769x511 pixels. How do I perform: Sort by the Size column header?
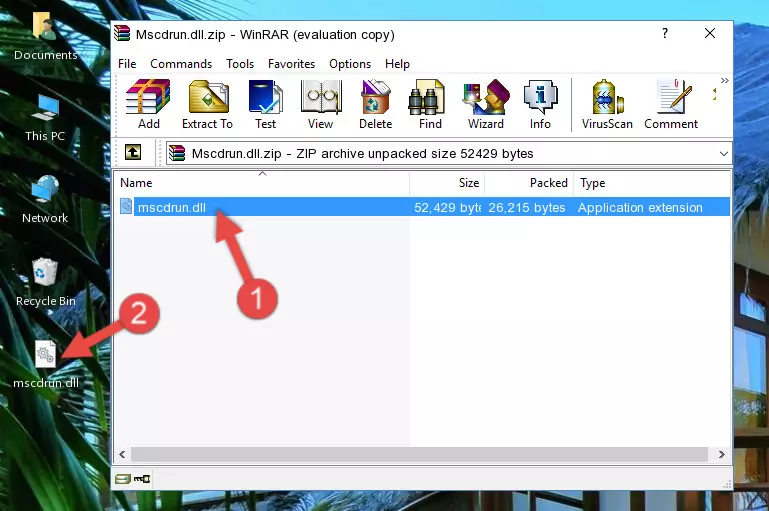coord(447,183)
